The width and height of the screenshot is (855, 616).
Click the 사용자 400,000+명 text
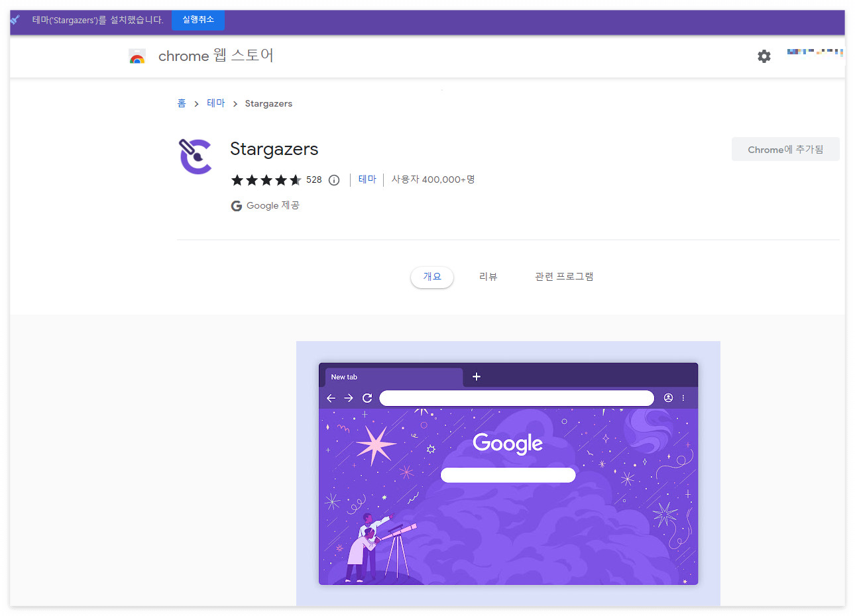point(433,180)
